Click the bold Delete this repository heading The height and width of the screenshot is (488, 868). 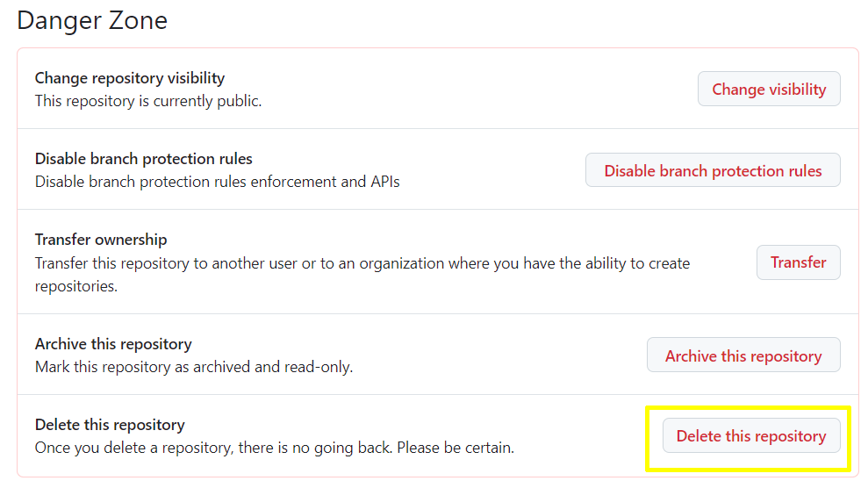[x=110, y=425]
